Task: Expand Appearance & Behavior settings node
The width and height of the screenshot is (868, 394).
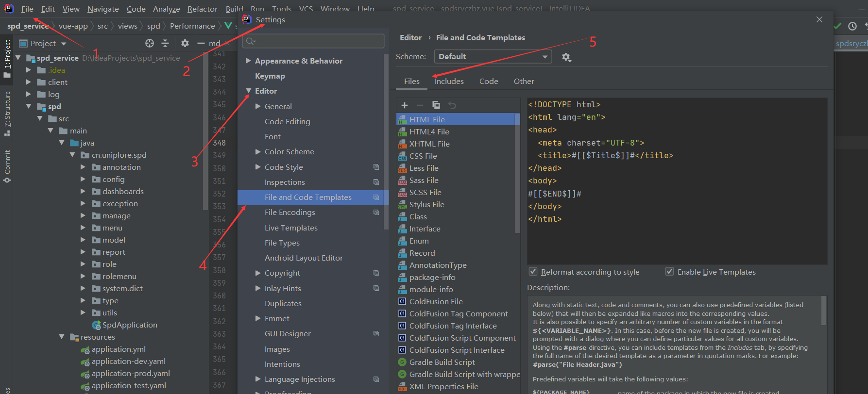Action: coord(248,61)
